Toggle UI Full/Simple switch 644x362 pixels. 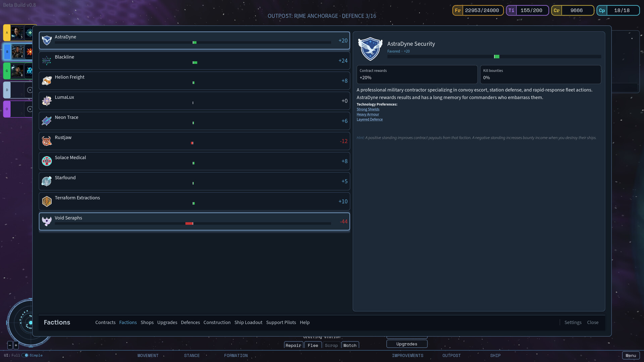tap(25, 355)
